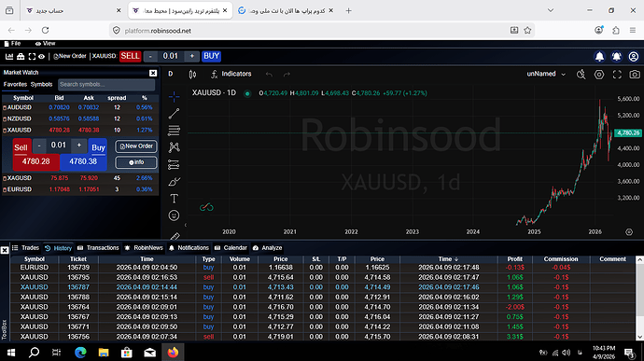Open the Transactions tab

coord(98,248)
